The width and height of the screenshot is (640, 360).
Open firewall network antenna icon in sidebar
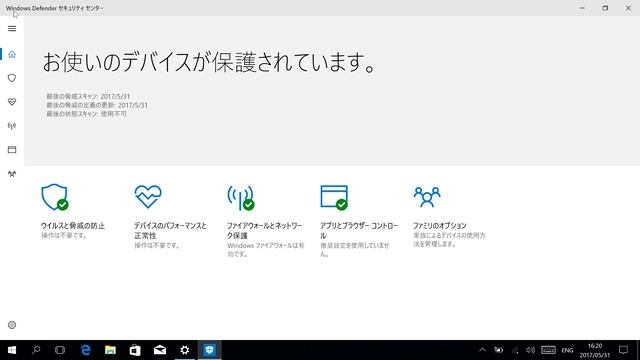12,126
